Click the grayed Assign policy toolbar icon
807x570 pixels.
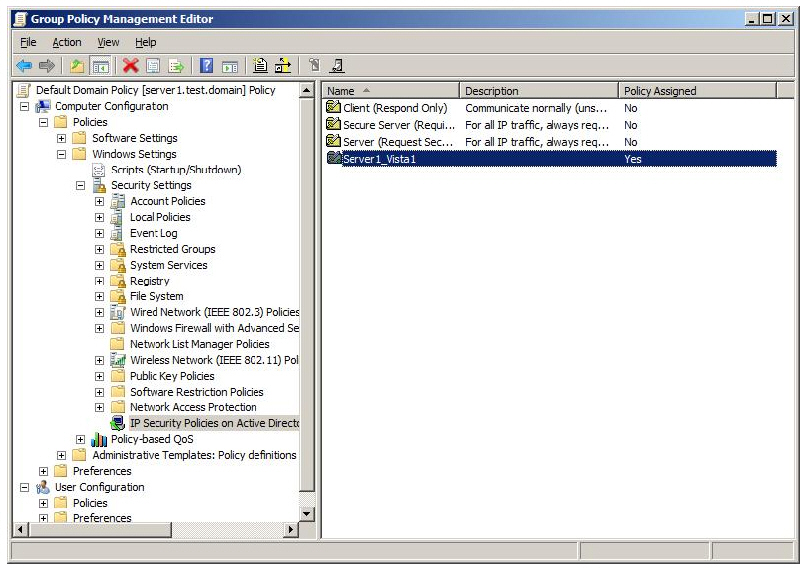click(x=314, y=65)
